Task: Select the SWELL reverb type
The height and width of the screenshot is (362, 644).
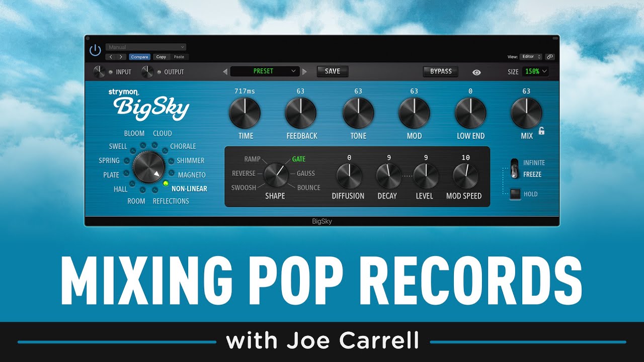Action: [x=118, y=146]
